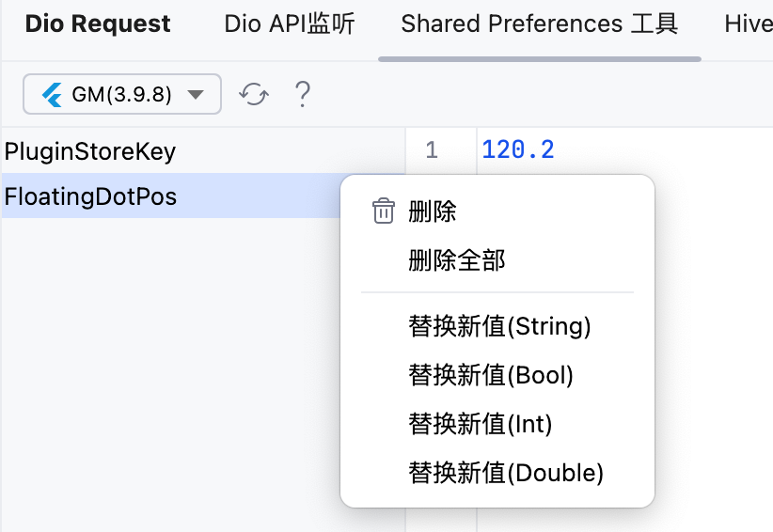Switch to the Dio API监听 tab

[x=290, y=24]
